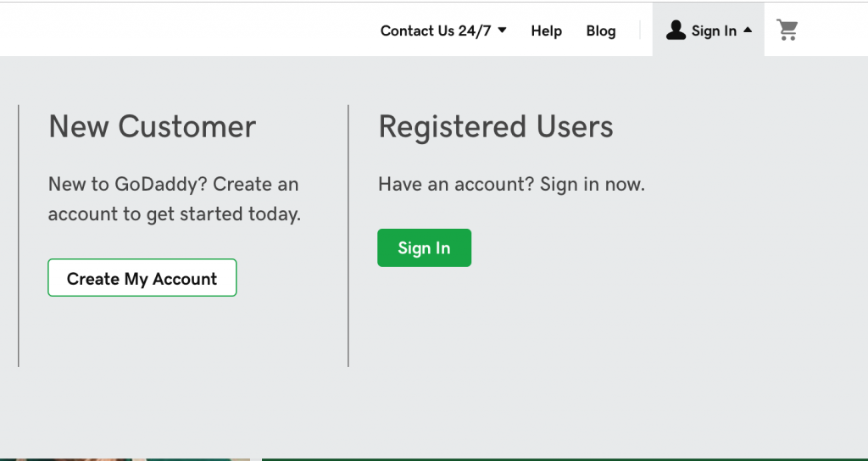Collapse the Sign In panel using up caret
Screen dimensions: 868x461
pos(748,30)
